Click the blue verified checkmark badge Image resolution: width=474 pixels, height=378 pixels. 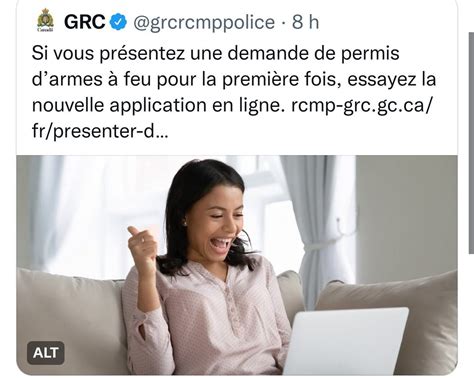coord(118,22)
